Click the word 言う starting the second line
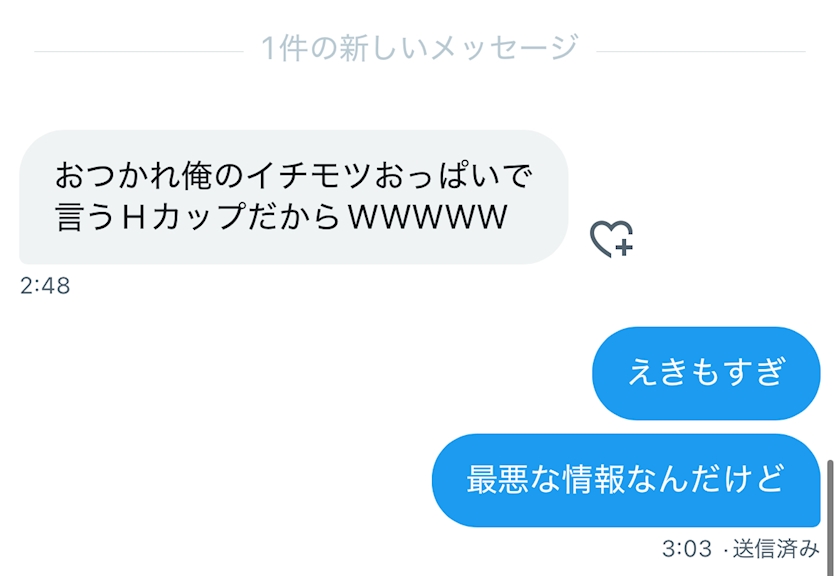Screen dimensions: 840x576 pos(85,217)
